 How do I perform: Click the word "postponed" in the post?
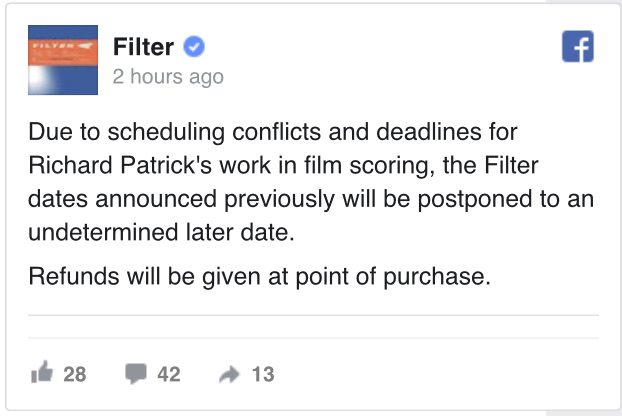coord(474,199)
